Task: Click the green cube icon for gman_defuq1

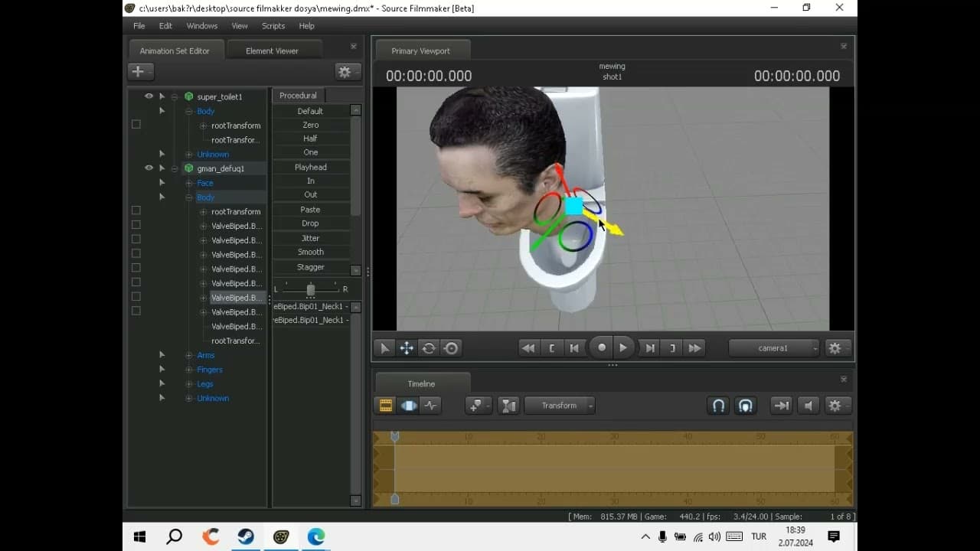Action: click(189, 168)
